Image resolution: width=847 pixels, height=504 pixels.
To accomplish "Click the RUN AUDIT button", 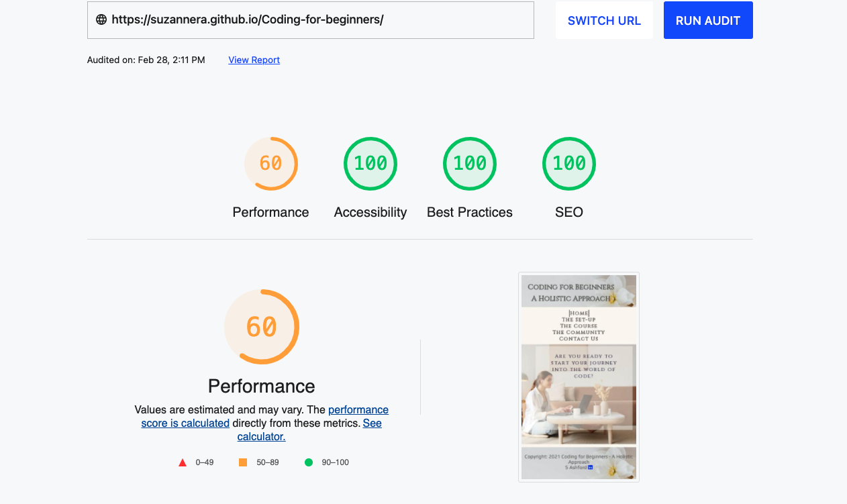I will [x=708, y=19].
